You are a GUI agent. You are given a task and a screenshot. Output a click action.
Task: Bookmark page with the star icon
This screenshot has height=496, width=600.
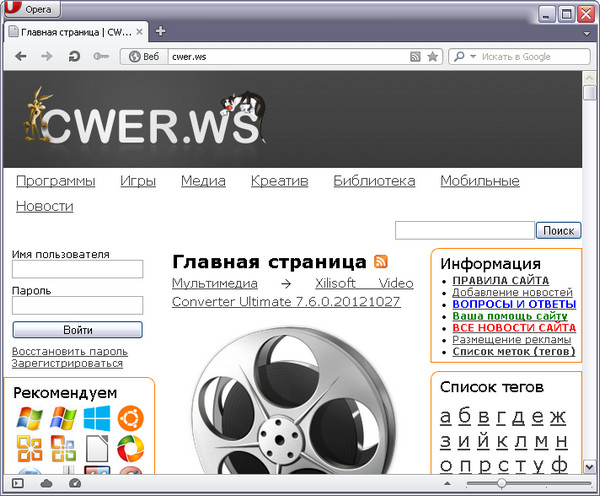click(x=432, y=57)
